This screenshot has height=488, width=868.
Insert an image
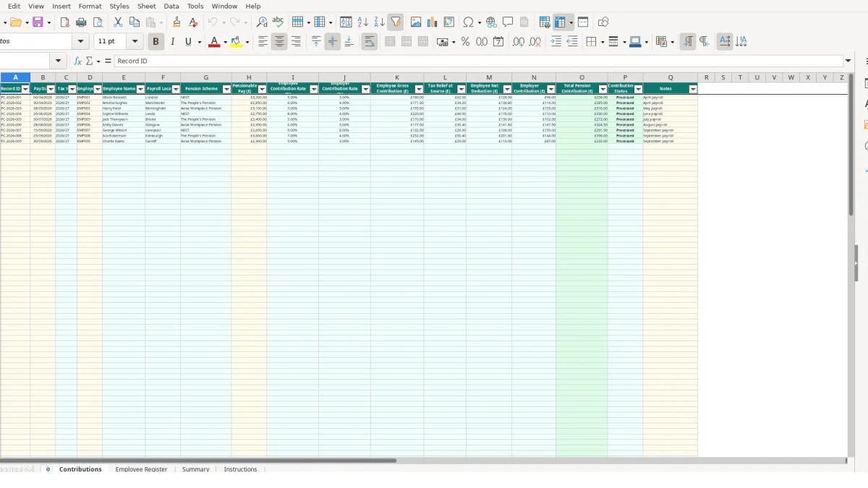coord(416,22)
